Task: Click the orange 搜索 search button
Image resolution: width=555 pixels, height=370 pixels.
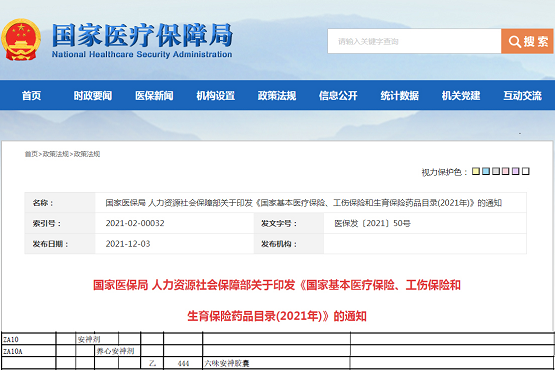Action: click(x=527, y=41)
